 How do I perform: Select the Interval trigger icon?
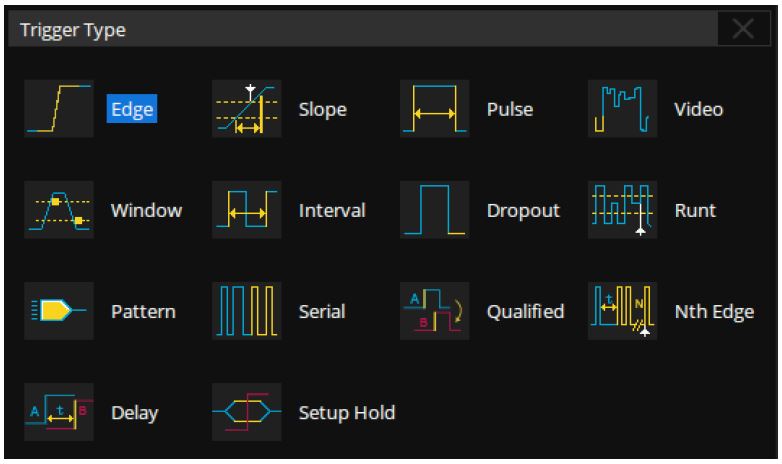247,210
